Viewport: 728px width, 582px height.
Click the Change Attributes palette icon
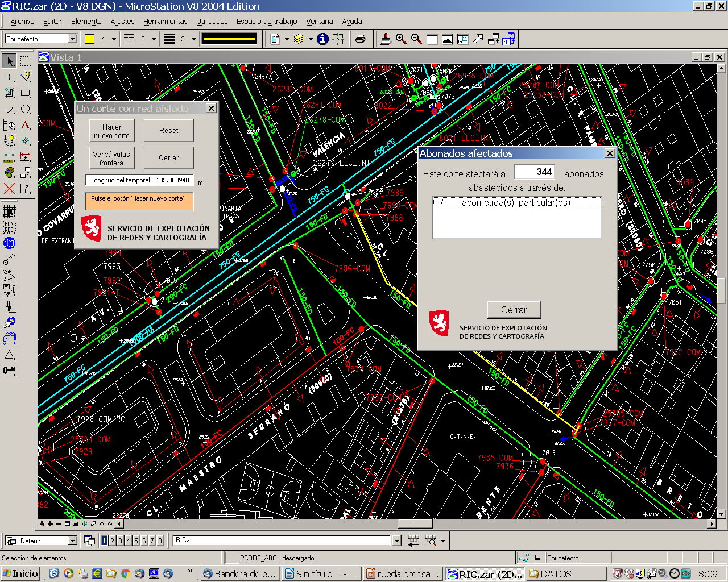[9, 173]
